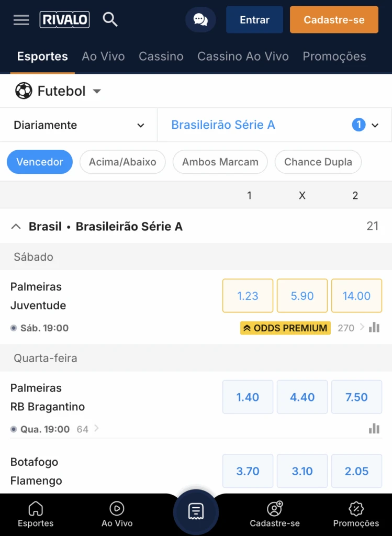Select the Ambos Marcam market filter

click(220, 162)
